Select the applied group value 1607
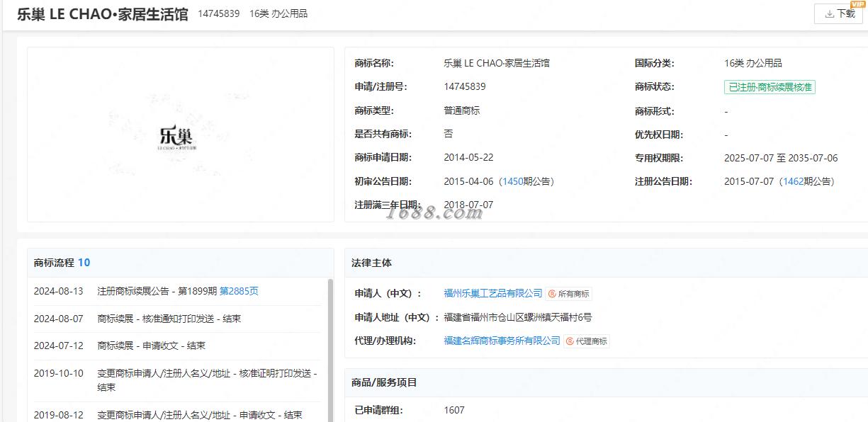This screenshot has height=422, width=868. pyautogui.click(x=454, y=409)
